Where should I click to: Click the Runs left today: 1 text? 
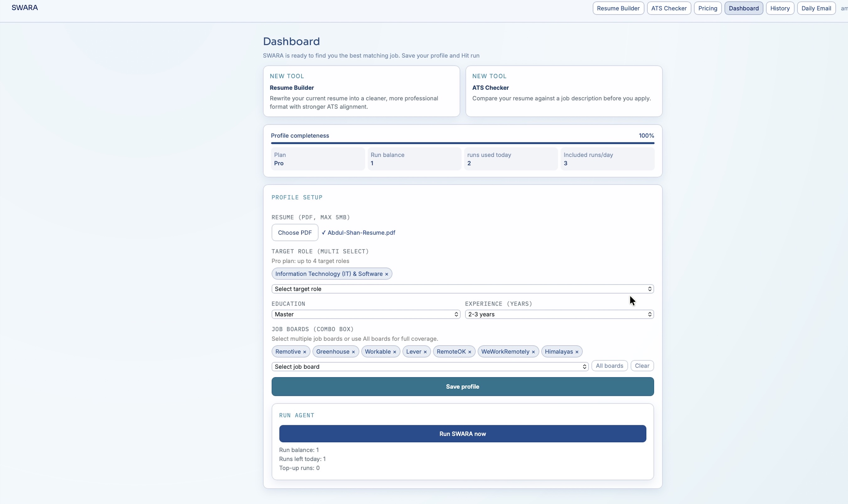pos(302,459)
